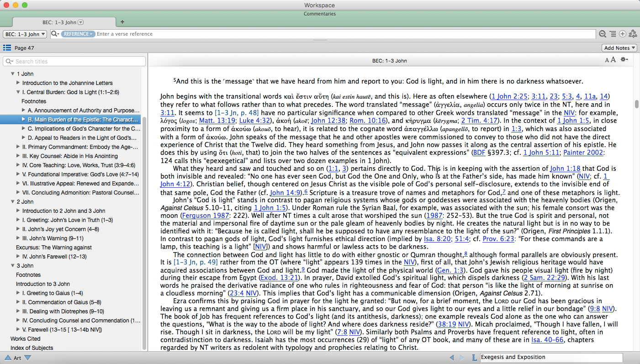Follow the Luke 4:32 link
Image resolution: width=640 pixels, height=364 pixels.
click(254, 121)
